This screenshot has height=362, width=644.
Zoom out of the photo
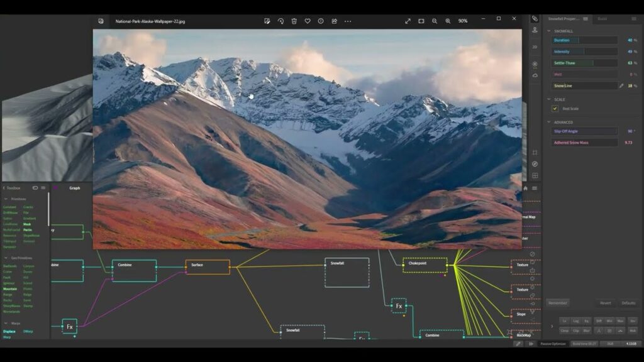(435, 21)
